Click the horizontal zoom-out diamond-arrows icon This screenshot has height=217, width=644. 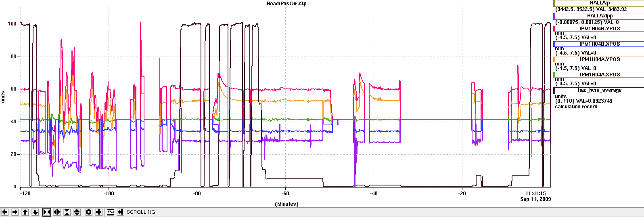pos(57,212)
